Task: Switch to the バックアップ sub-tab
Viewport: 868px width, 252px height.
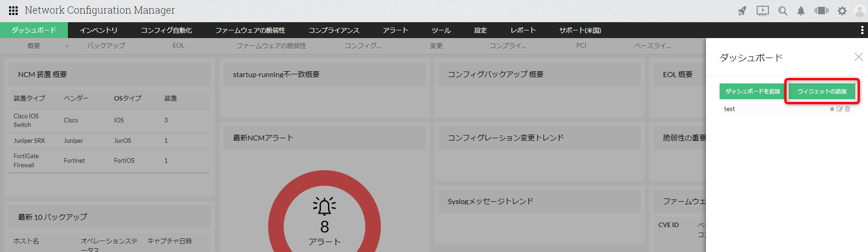Action: pyautogui.click(x=106, y=46)
